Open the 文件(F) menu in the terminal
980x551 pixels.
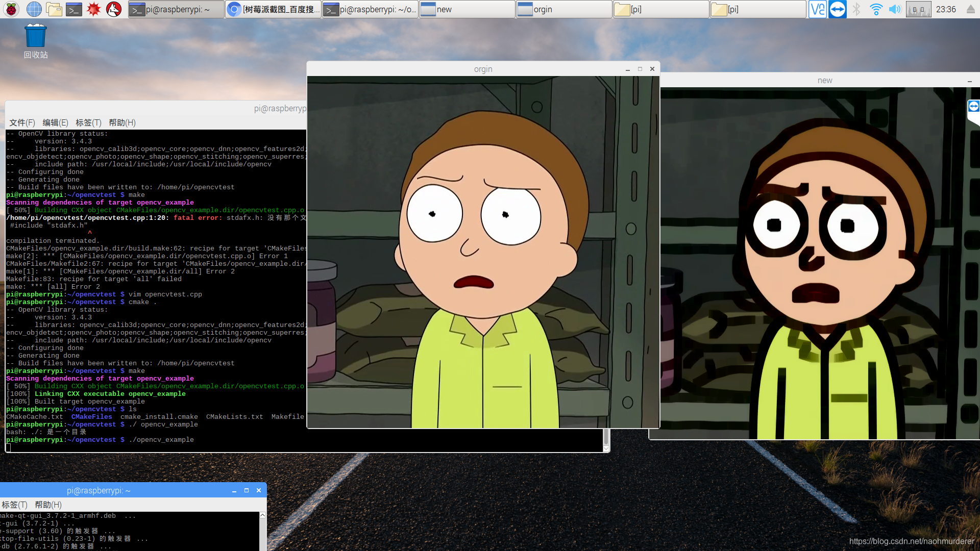(x=22, y=122)
